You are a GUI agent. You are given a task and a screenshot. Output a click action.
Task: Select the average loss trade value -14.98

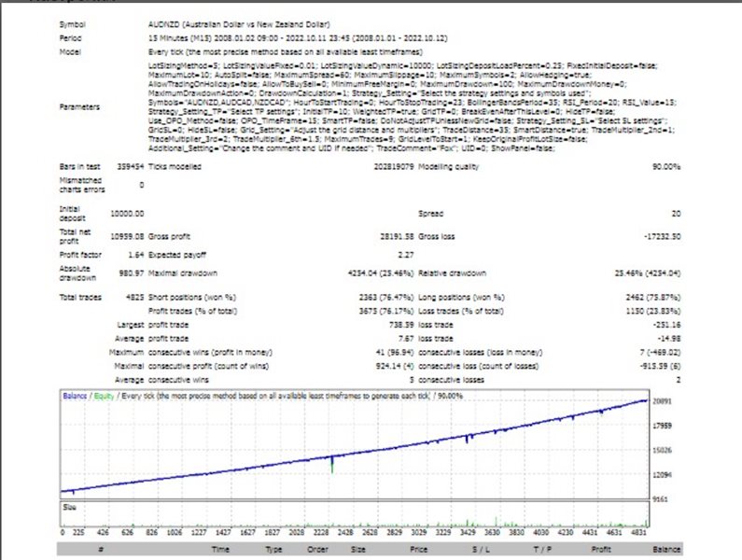coord(668,339)
